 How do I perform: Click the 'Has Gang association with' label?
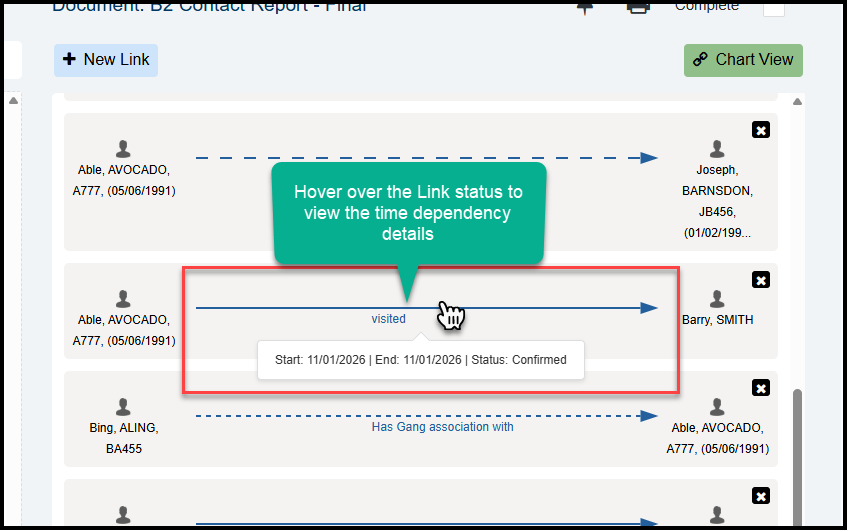(442, 427)
